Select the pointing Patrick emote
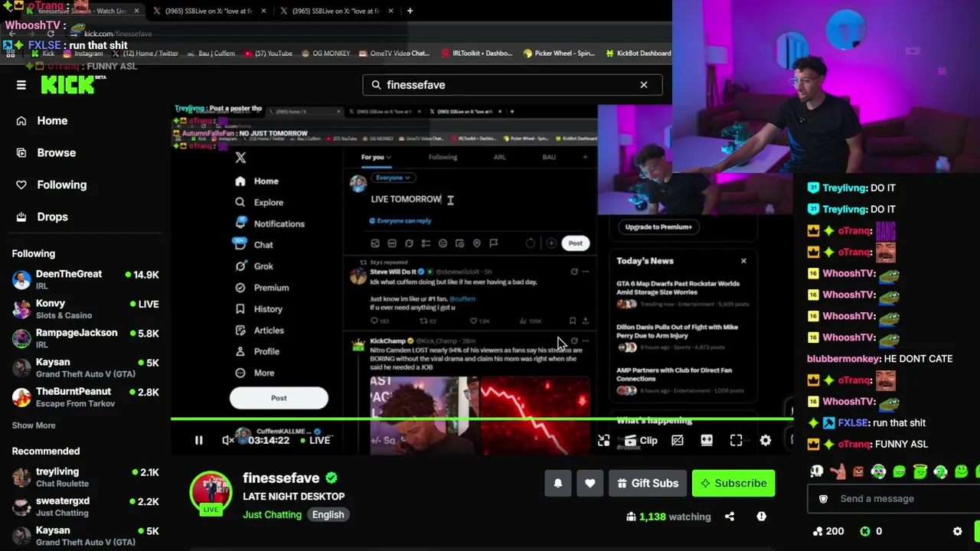This screenshot has width=980, height=551. point(838,472)
